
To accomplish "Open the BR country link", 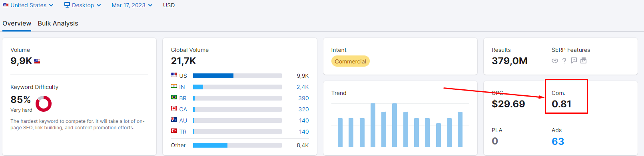I will (x=183, y=98).
